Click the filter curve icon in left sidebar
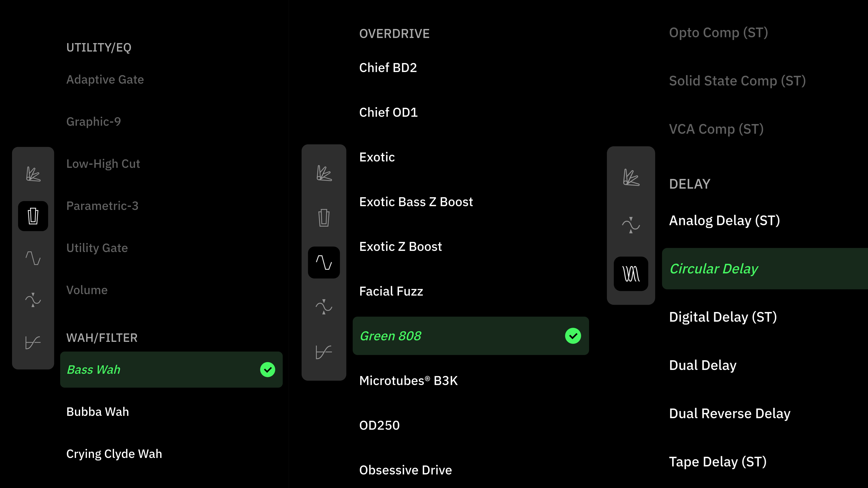The width and height of the screenshot is (868, 488). 33,342
